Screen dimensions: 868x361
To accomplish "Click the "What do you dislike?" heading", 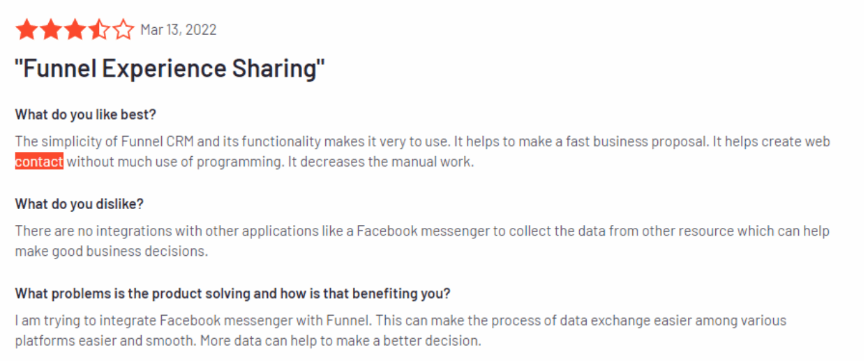I will pyautogui.click(x=79, y=204).
